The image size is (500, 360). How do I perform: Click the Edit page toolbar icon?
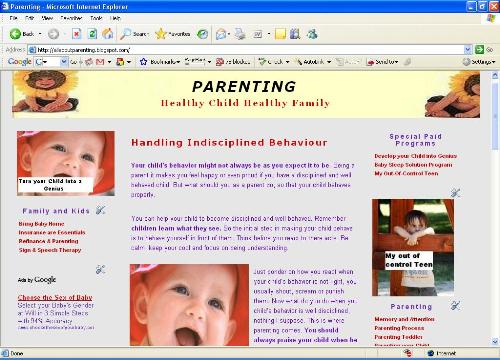(x=258, y=34)
